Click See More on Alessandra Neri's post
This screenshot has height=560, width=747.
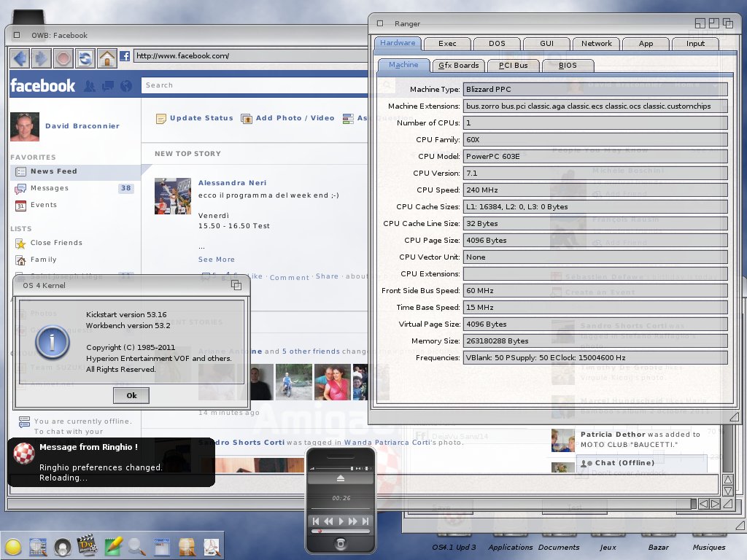pos(216,260)
